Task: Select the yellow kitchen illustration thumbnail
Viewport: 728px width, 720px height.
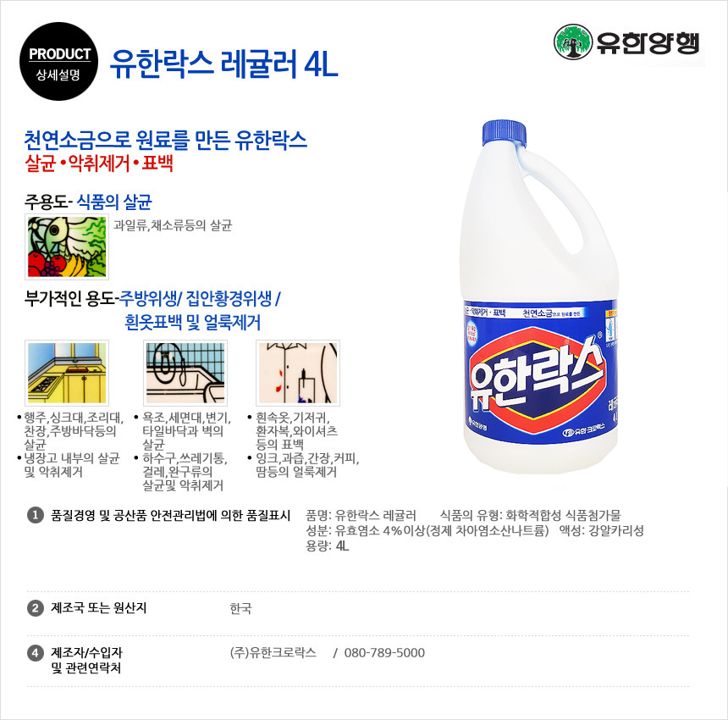Action: (x=67, y=373)
